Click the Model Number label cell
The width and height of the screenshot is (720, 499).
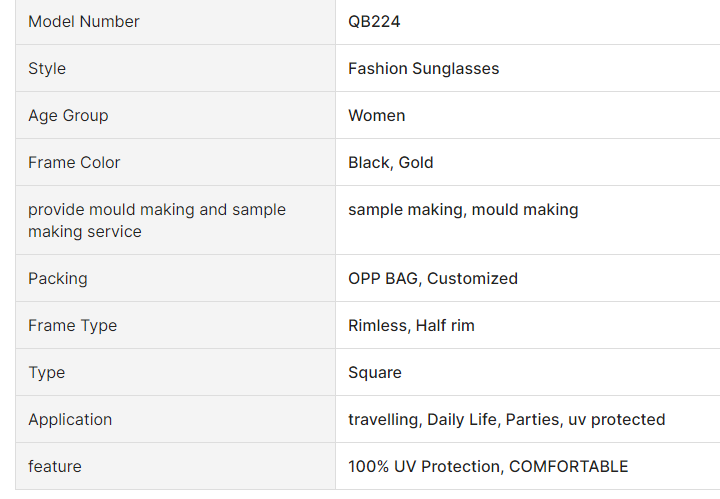click(84, 21)
